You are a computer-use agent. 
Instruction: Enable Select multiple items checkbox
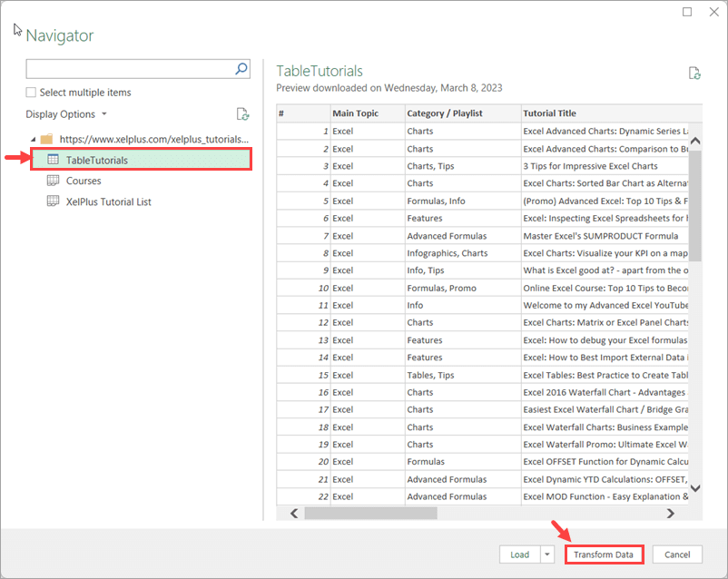click(x=32, y=93)
